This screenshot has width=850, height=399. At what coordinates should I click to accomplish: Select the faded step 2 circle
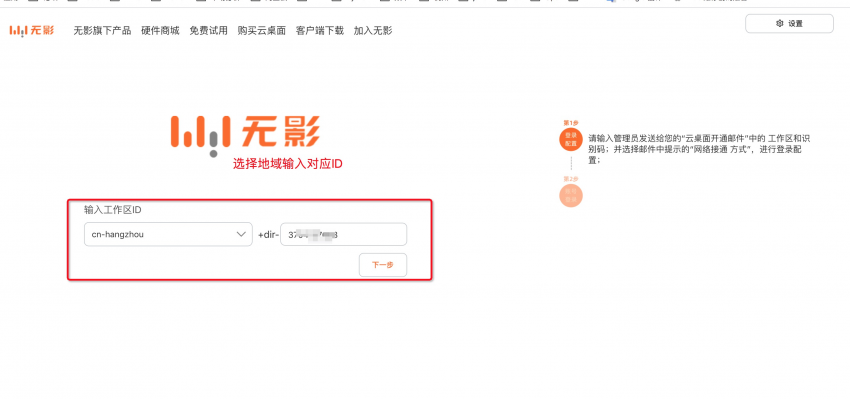571,195
